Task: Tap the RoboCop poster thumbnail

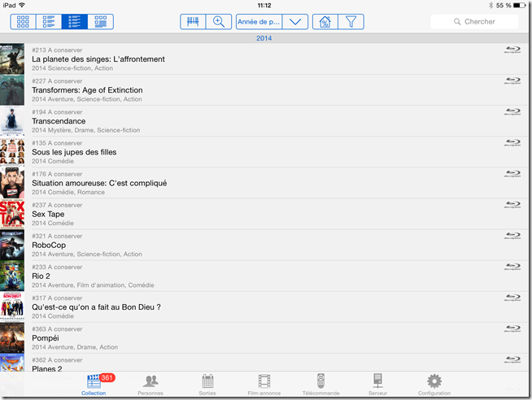Action: (x=12, y=245)
